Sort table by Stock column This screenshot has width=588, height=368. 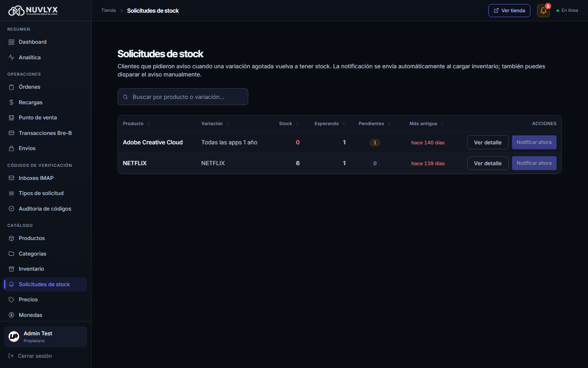289,123
